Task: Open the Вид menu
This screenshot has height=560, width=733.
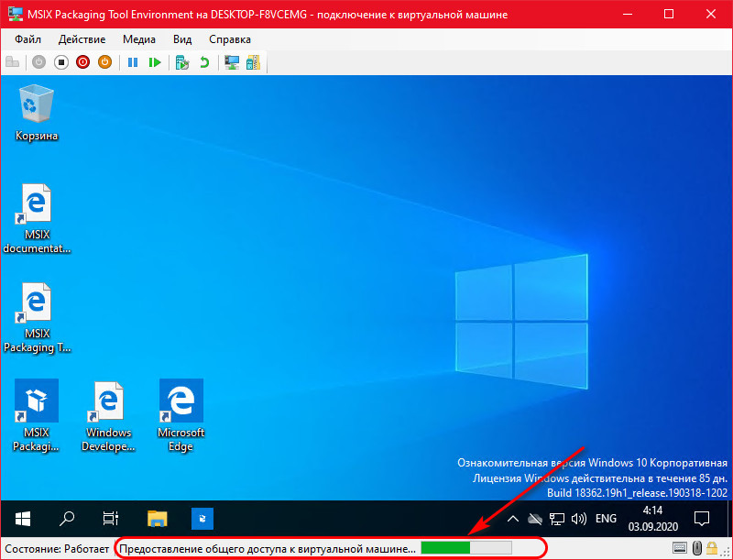Action: point(182,39)
